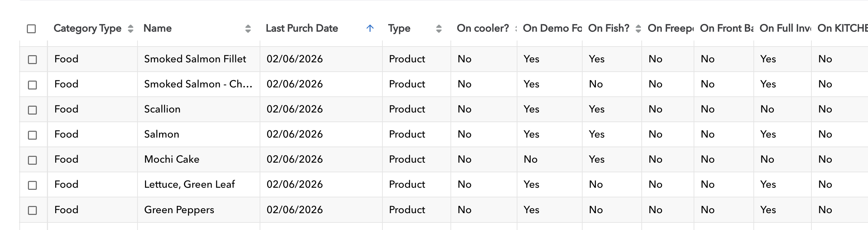
Task: Select the Salmon row's purchase date cell
Action: coord(295,134)
